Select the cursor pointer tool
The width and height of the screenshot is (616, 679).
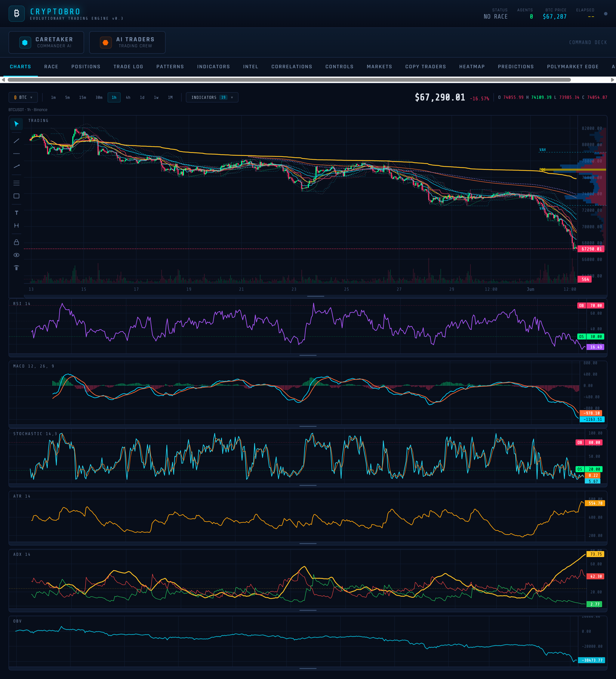point(16,124)
